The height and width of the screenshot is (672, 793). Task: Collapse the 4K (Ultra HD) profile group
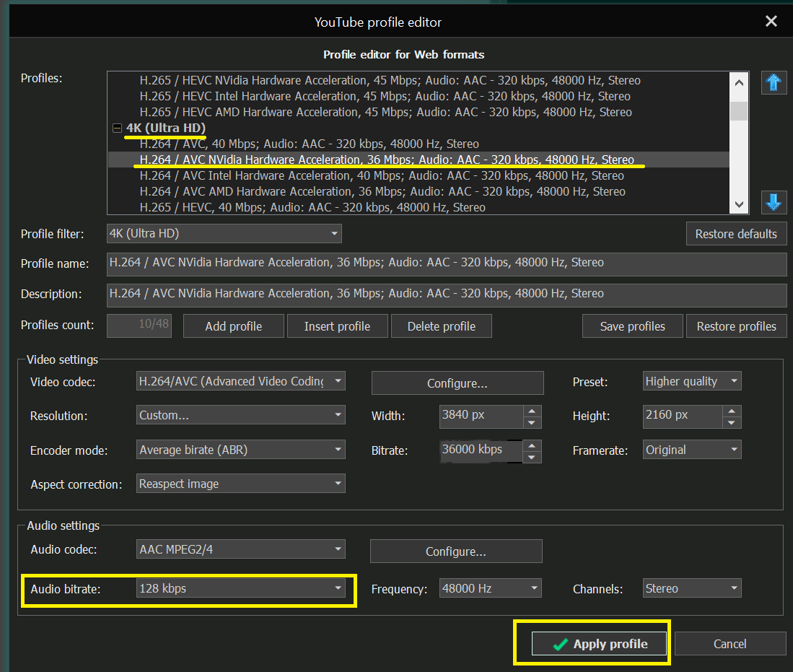[x=116, y=128]
